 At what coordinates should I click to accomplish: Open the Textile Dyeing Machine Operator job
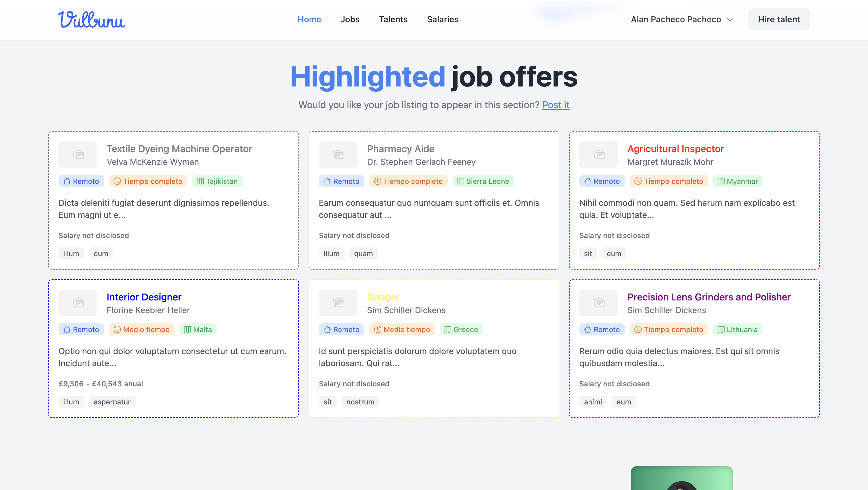[179, 149]
